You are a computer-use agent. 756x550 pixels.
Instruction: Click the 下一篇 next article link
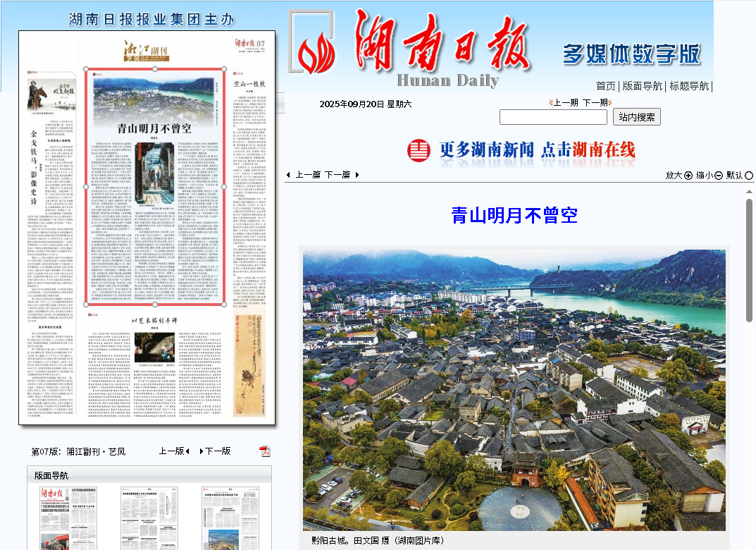(337, 175)
